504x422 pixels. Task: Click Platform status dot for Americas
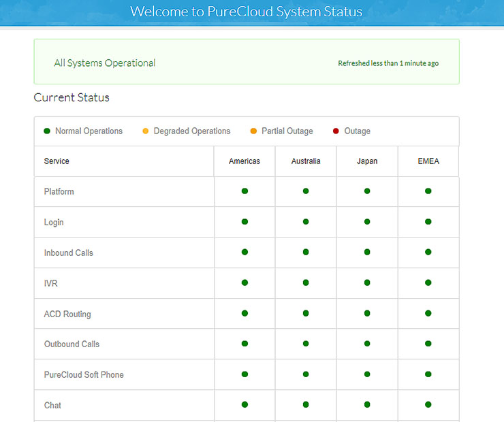245,191
